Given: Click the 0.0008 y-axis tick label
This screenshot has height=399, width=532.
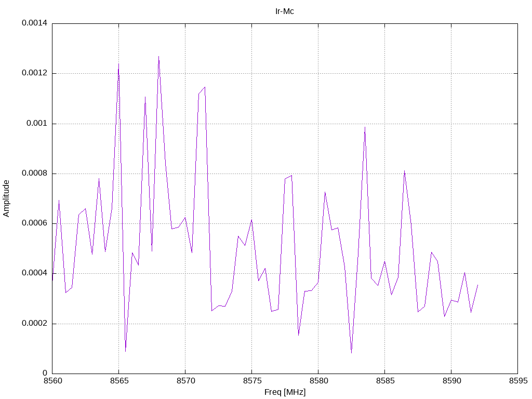Looking at the screenshot, I should click(x=34, y=174).
